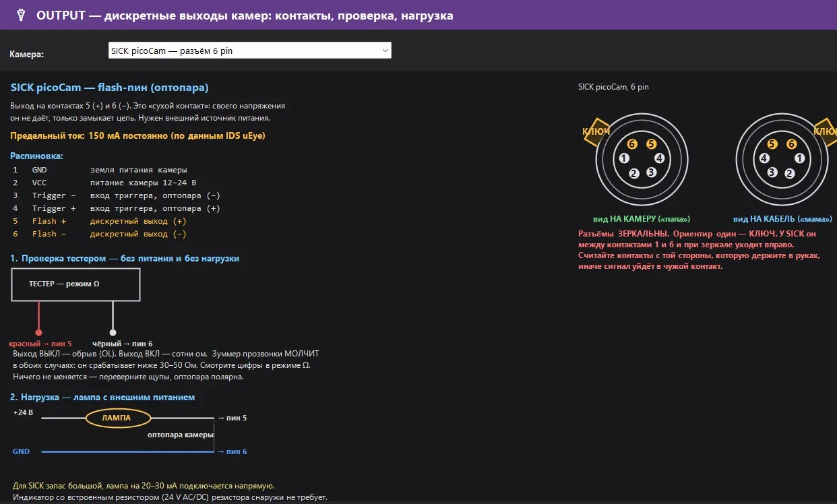The height and width of the screenshot is (504, 837).
Task: Click '→ пин 6' in the load diagram
Action: (x=232, y=451)
